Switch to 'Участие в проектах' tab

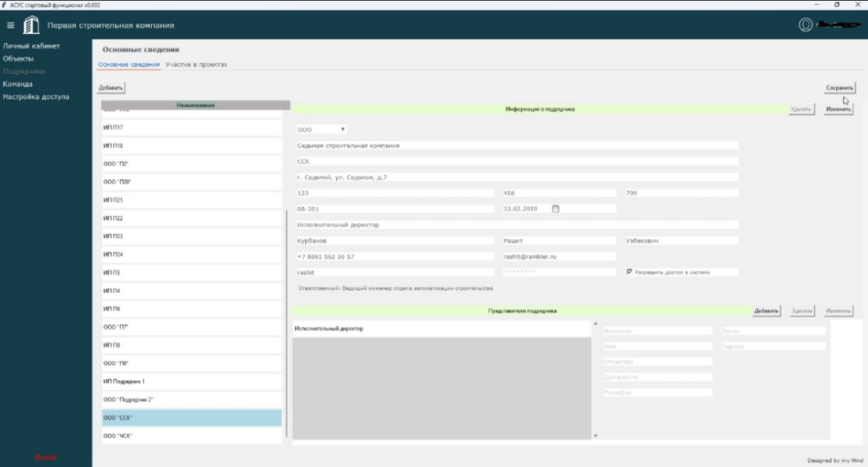196,64
